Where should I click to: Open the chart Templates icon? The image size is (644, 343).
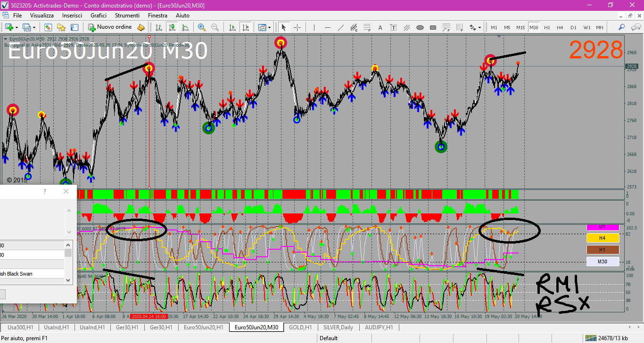(262, 27)
